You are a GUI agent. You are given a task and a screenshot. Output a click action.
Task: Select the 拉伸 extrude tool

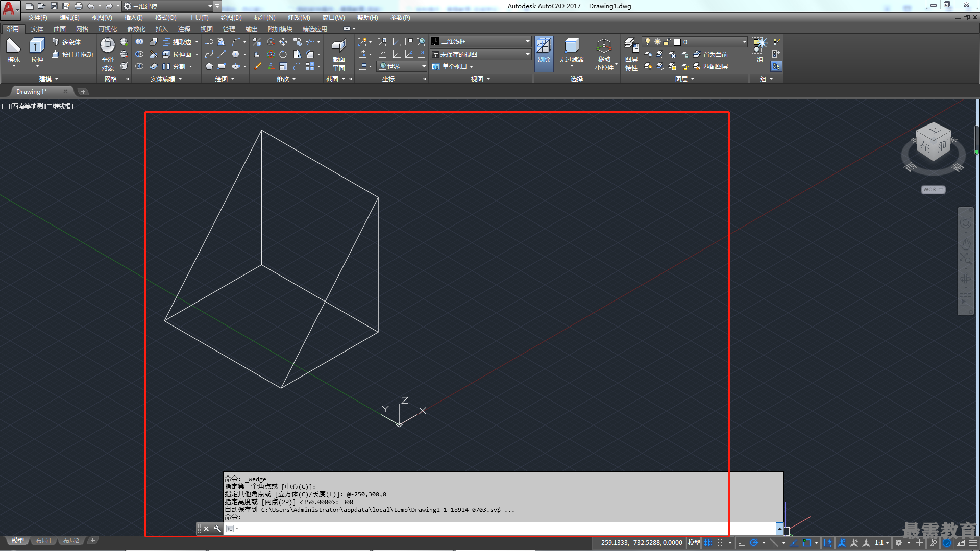pos(37,51)
